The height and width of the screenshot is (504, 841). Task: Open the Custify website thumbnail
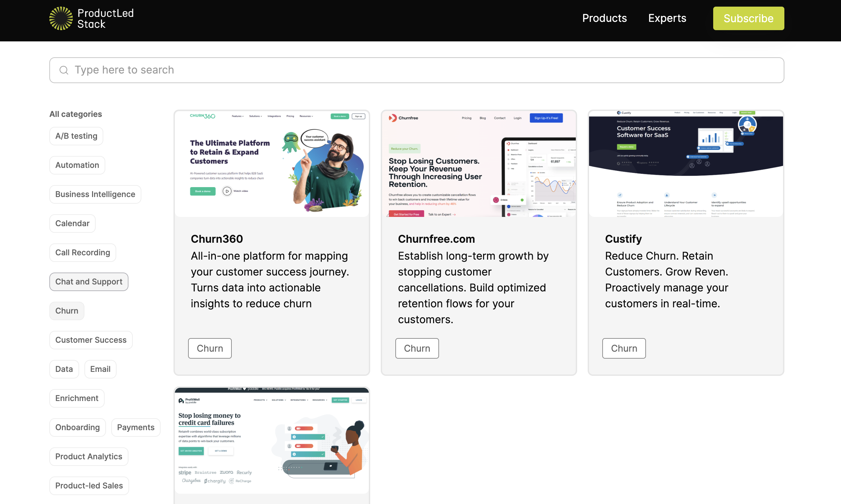pos(686,164)
